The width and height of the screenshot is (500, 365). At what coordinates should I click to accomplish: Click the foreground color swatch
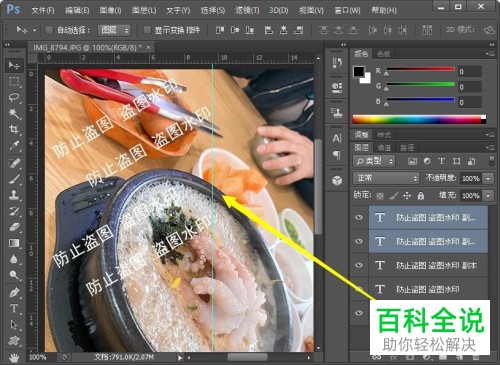click(359, 72)
